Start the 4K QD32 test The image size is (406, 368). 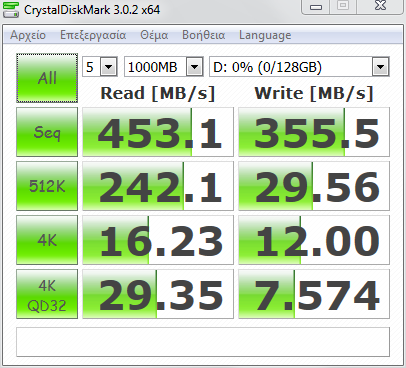pyautogui.click(x=47, y=294)
